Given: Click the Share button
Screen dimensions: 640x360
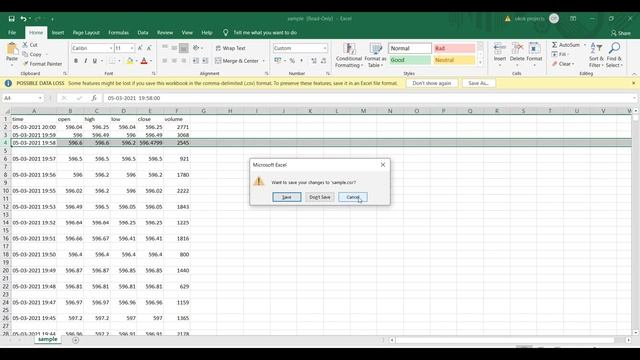Looking at the screenshot, I should tap(621, 33).
